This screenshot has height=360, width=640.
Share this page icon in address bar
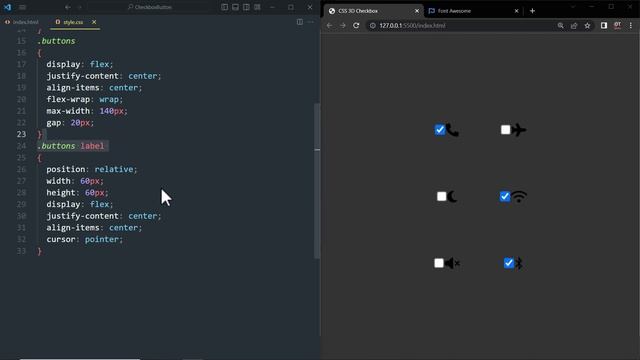click(574, 26)
